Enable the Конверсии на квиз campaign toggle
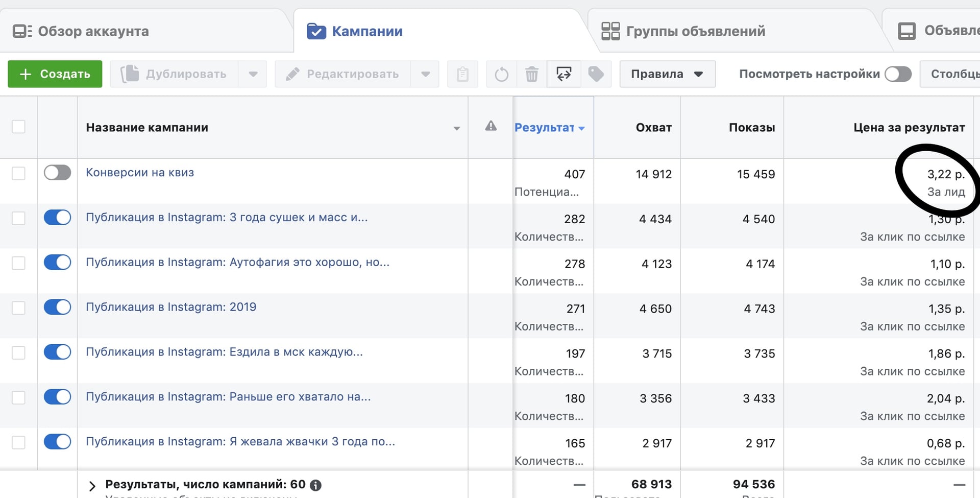Screen dimensions: 980x498 pyautogui.click(x=57, y=173)
